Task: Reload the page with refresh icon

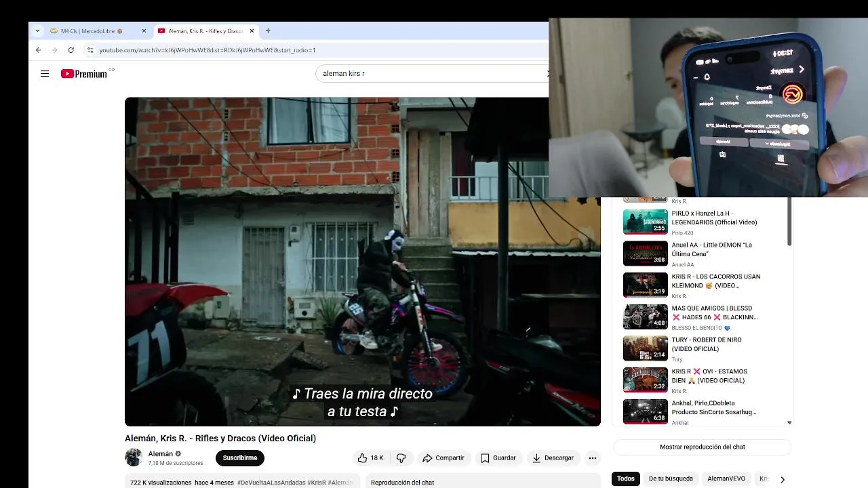Action: point(71,50)
